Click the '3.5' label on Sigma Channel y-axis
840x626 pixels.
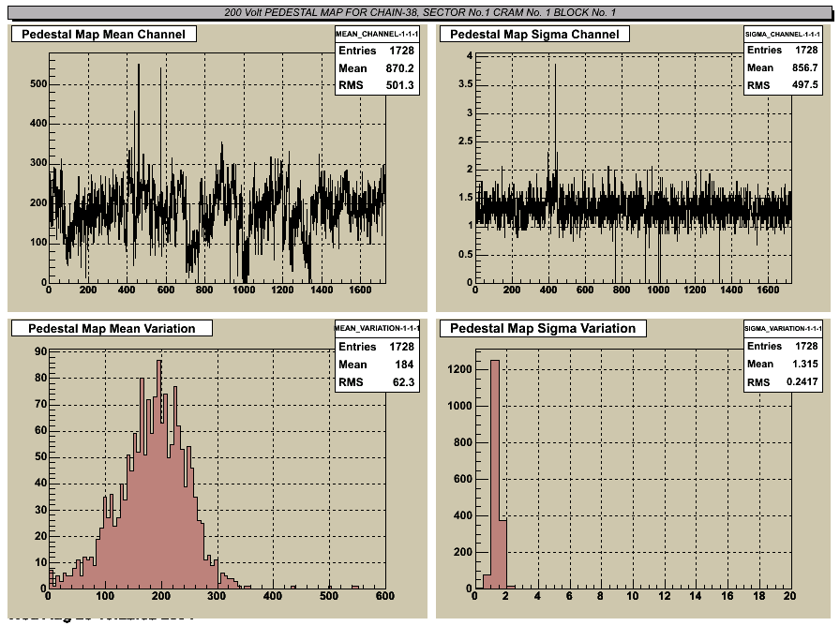coord(466,84)
